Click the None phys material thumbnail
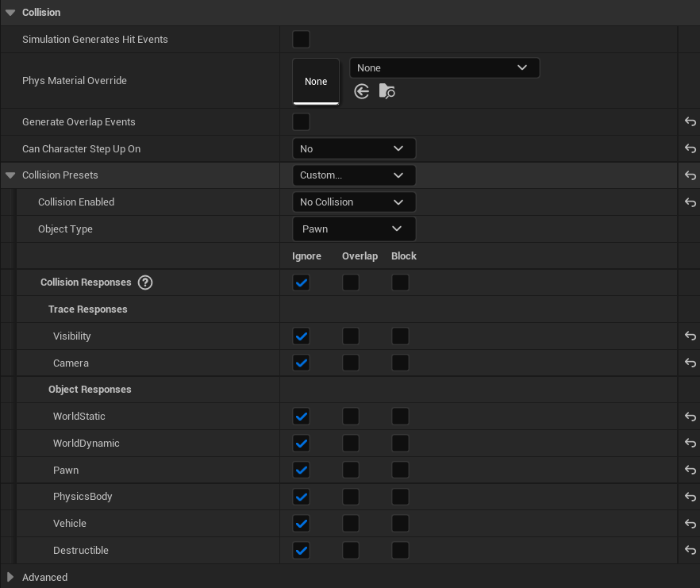This screenshot has width=700, height=588. point(316,81)
